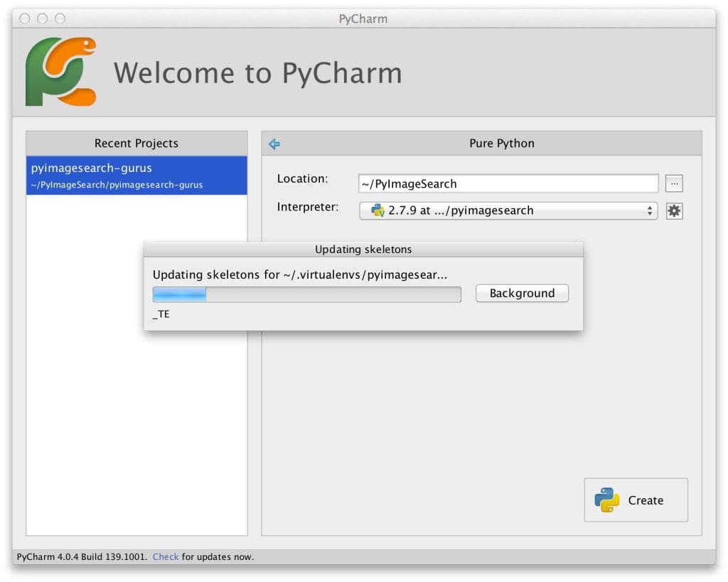
Task: Select the Recent Projects panel header
Action: click(136, 143)
